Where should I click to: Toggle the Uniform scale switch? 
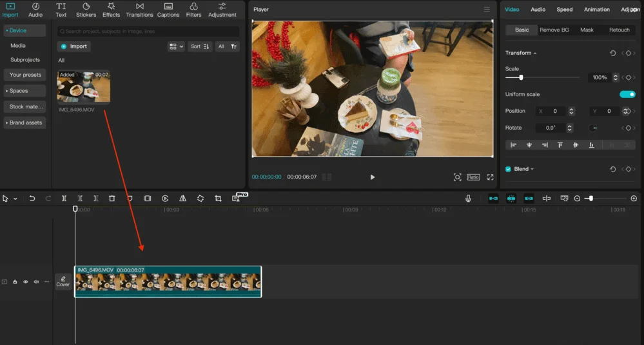click(x=627, y=94)
